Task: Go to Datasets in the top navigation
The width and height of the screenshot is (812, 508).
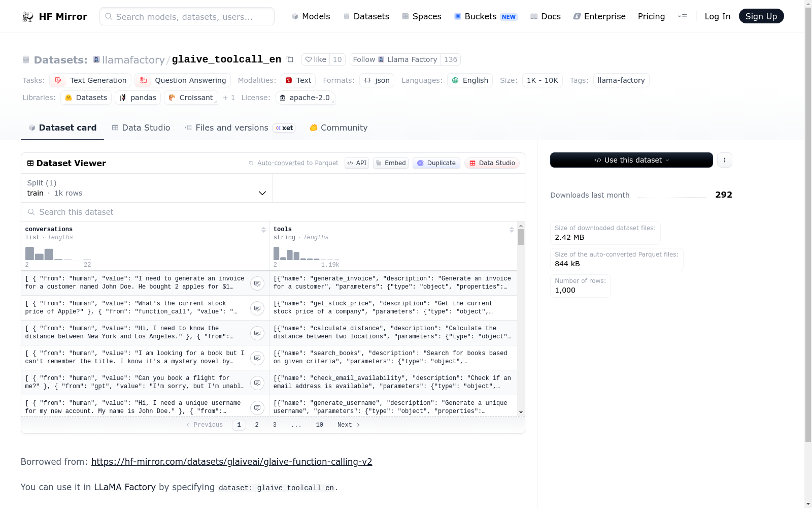Action: pos(366,16)
